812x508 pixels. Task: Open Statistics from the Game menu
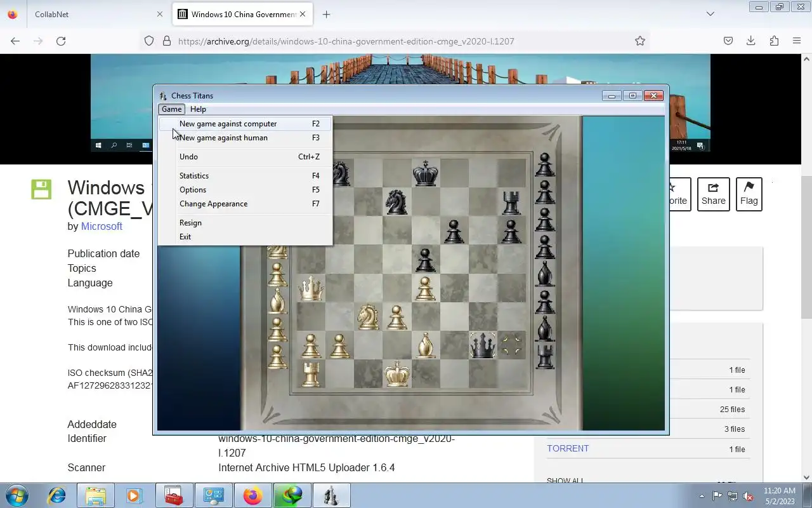tap(245, 176)
